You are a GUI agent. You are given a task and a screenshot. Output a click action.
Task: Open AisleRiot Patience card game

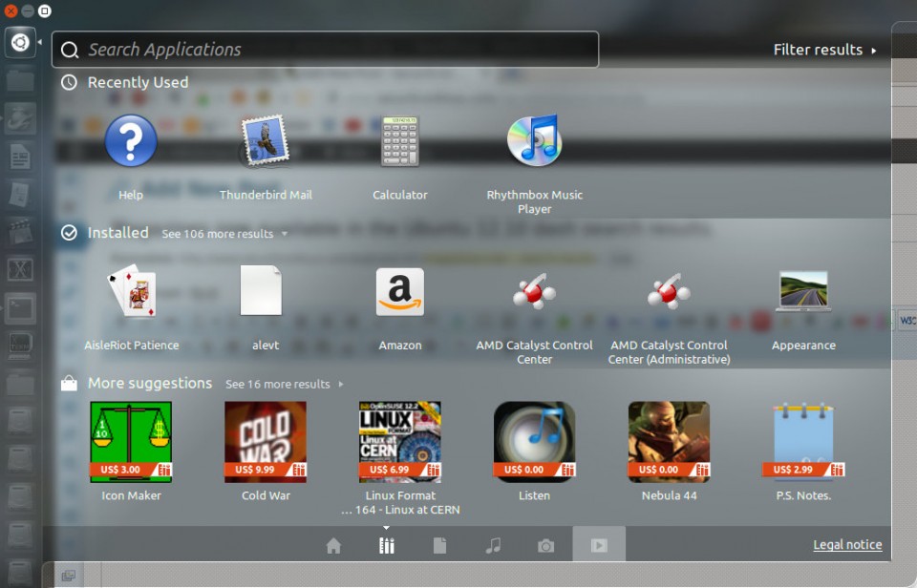point(132,290)
